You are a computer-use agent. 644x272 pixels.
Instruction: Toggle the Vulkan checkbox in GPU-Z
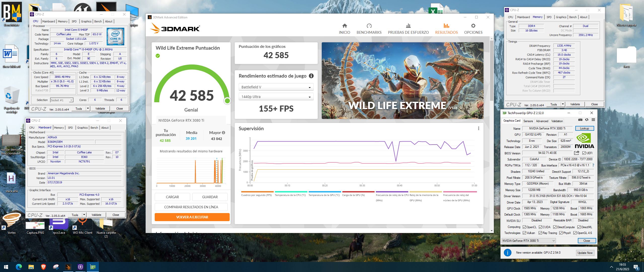(x=525, y=233)
